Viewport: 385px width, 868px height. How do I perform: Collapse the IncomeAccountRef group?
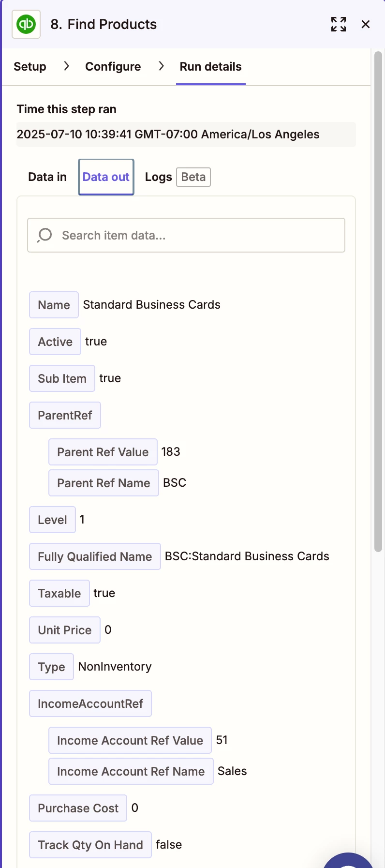pos(90,703)
